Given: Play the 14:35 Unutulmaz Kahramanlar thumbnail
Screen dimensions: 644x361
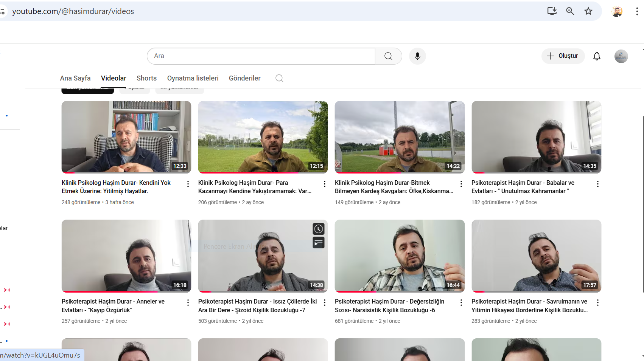Looking at the screenshot, I should [x=536, y=137].
